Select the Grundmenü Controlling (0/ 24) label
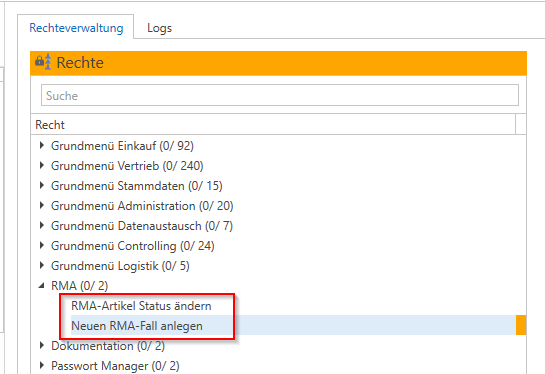Image resolution: width=545 pixels, height=374 pixels. point(133,246)
